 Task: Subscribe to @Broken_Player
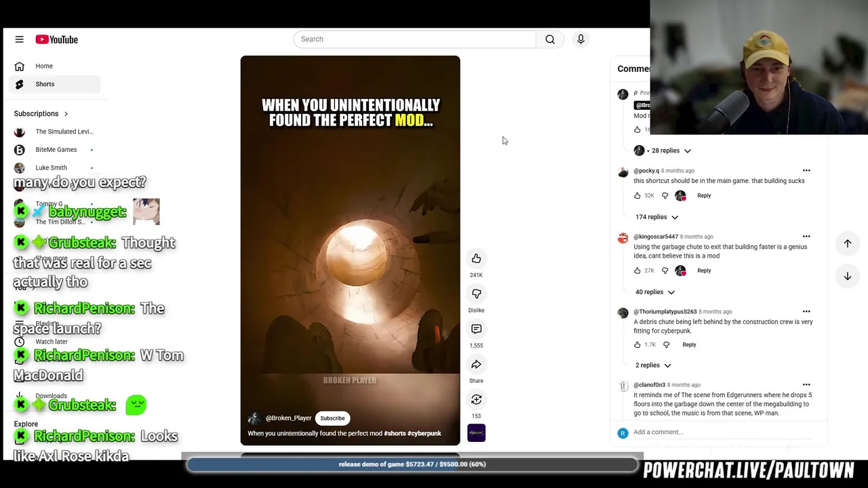tap(332, 418)
